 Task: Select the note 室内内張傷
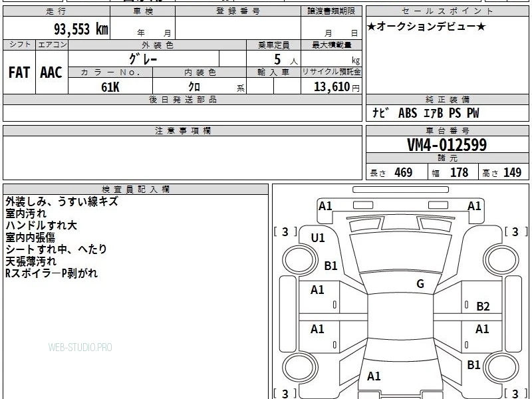pos(30,237)
